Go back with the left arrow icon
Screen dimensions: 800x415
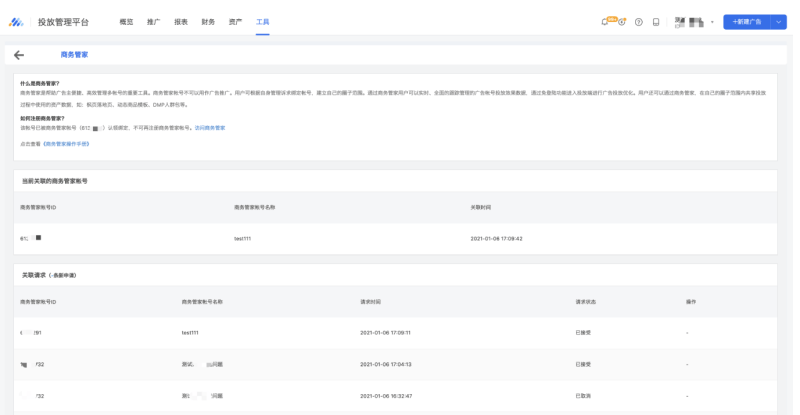(x=19, y=55)
